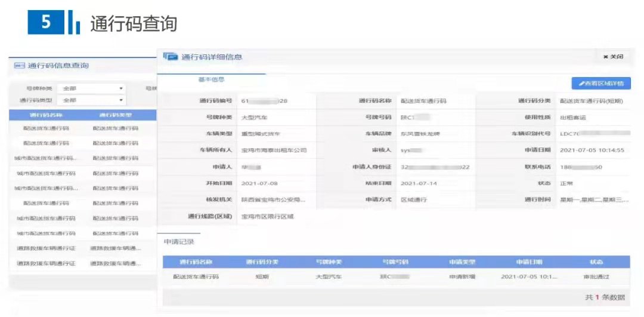Open the 通行码类型 dropdown
The image size is (644, 317).
tap(92, 100)
